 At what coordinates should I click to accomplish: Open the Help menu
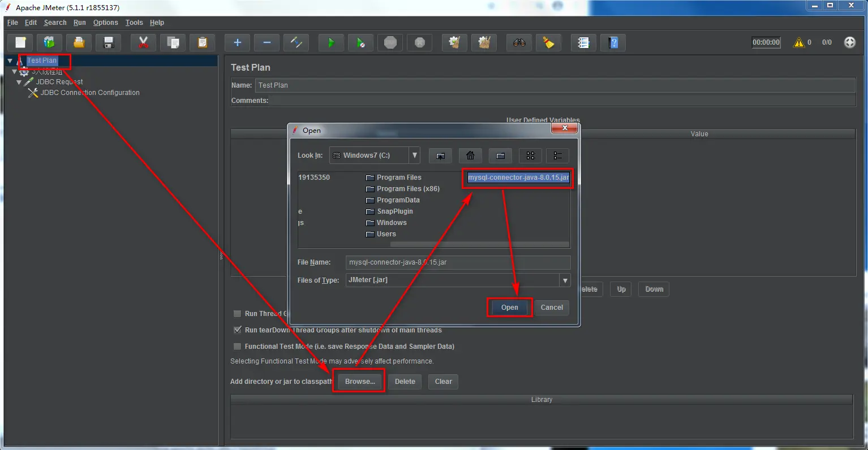(157, 23)
